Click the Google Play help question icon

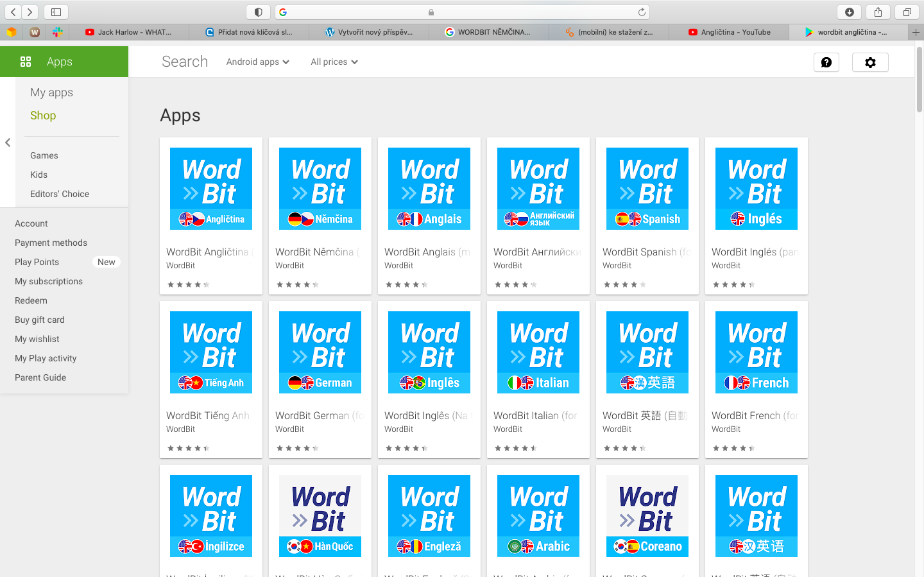tap(826, 62)
